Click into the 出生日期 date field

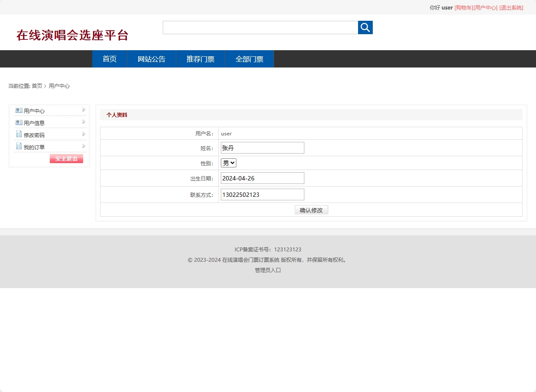pos(262,178)
